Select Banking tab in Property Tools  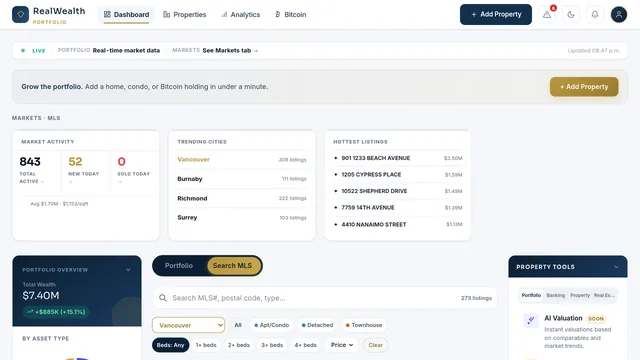(556, 295)
